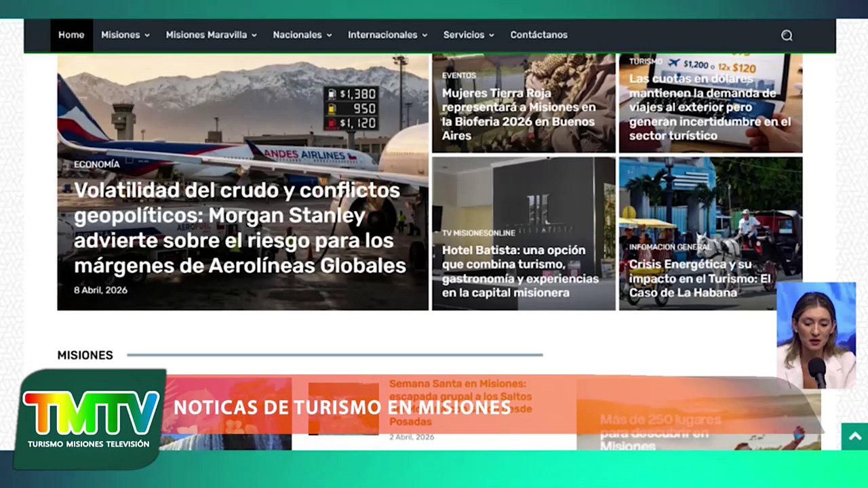Expand the Internacionales dropdown chevron
This screenshot has width=868, height=488.
(425, 35)
